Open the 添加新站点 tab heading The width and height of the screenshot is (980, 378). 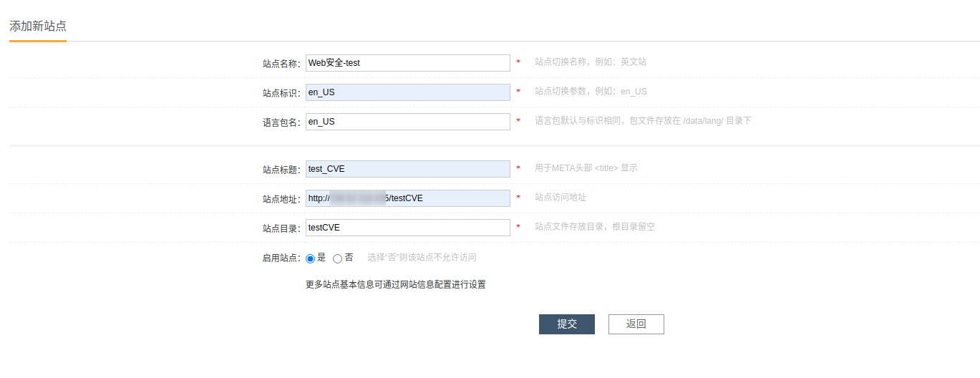[x=38, y=26]
